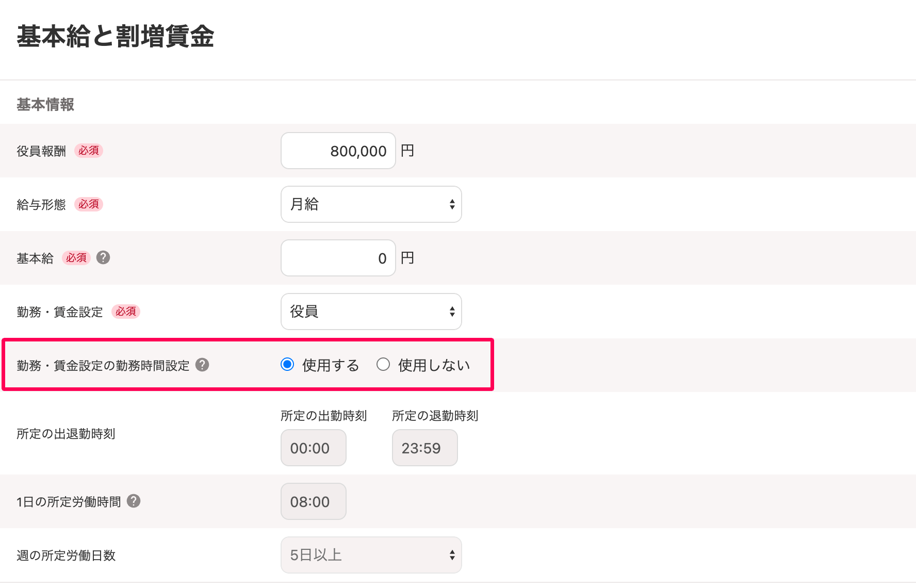Click the 使用しない option label
Screen dimensions: 916x588
tap(434, 365)
